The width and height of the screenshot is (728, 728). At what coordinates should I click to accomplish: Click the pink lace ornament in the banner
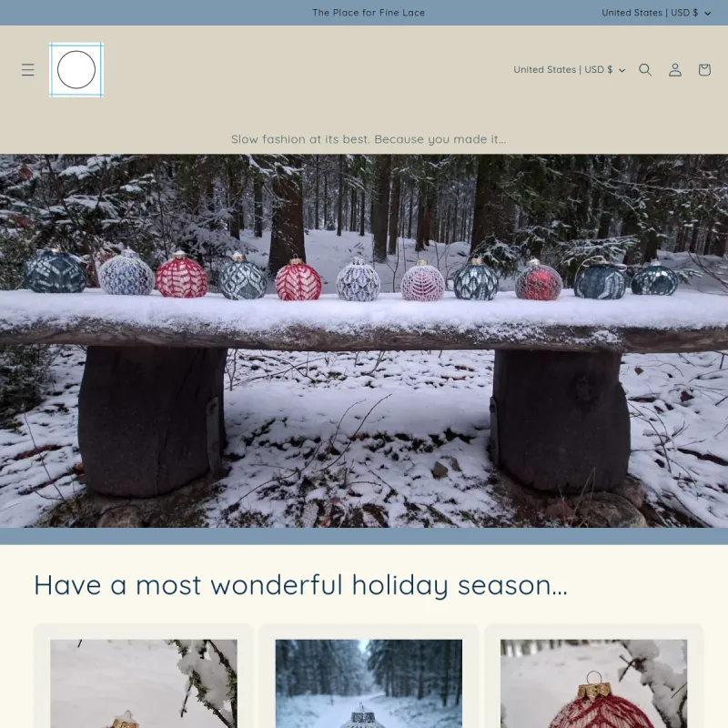[x=422, y=280]
